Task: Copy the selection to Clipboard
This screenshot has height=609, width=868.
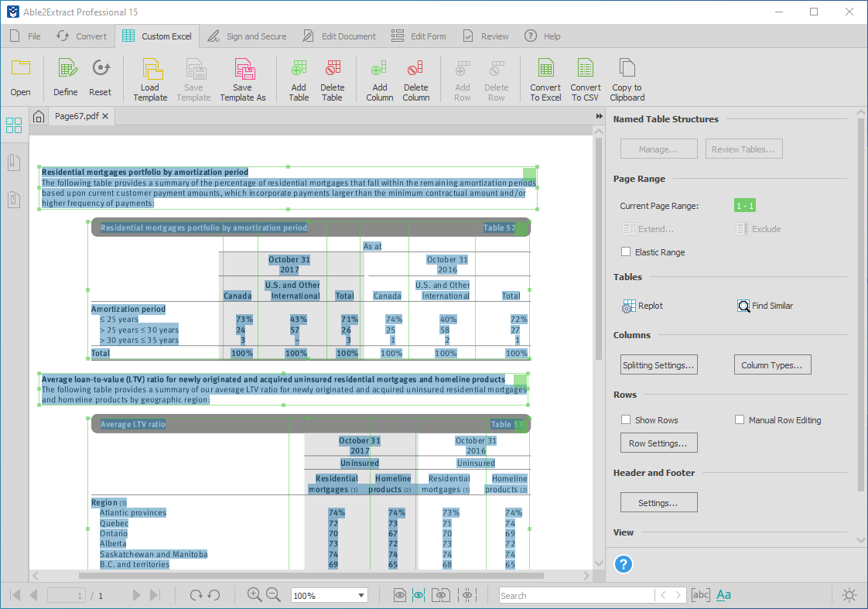Action: point(627,77)
